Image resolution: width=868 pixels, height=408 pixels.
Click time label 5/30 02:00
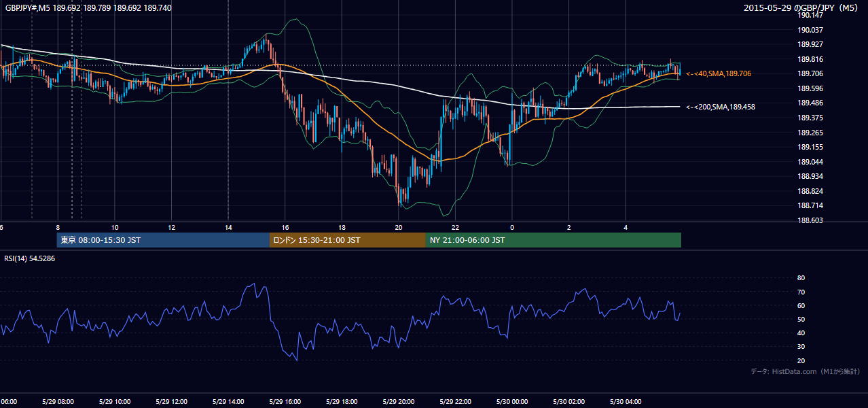(569, 402)
